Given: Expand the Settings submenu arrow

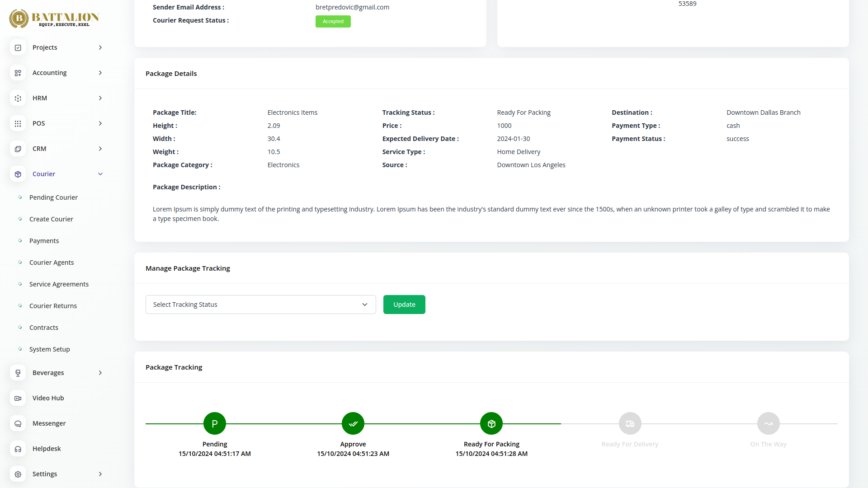Looking at the screenshot, I should point(100,474).
